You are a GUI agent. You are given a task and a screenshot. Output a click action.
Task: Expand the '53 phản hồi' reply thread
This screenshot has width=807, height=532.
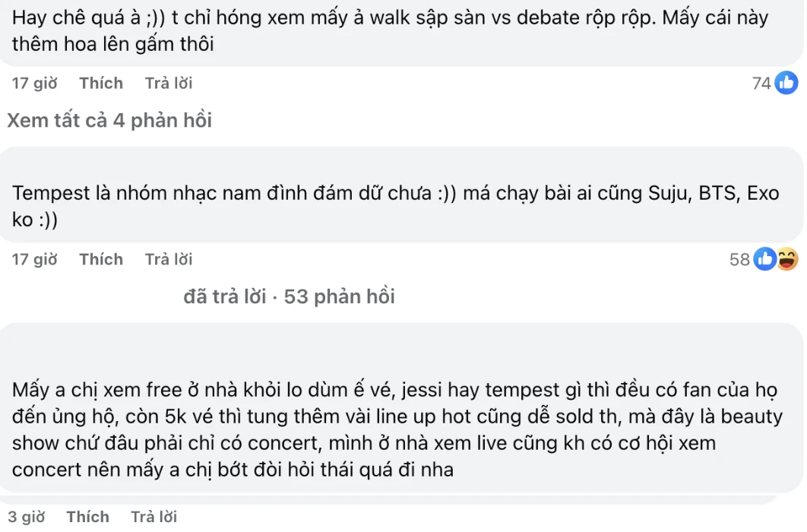(339, 296)
